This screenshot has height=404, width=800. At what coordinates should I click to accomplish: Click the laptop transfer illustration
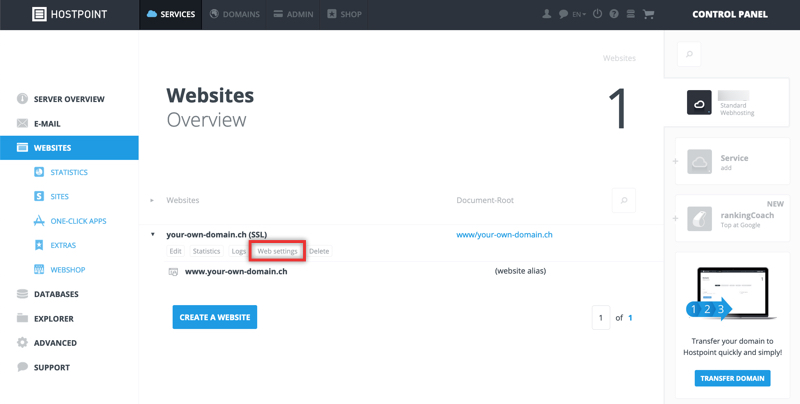pos(732,294)
